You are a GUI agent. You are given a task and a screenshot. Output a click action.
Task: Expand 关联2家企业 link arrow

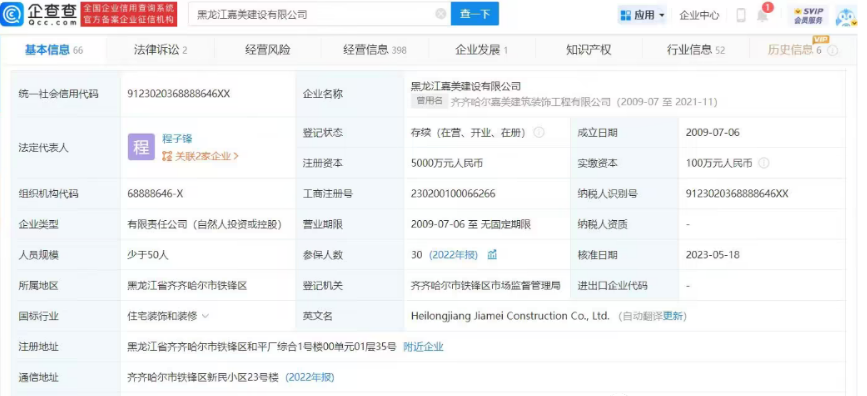coord(237,157)
